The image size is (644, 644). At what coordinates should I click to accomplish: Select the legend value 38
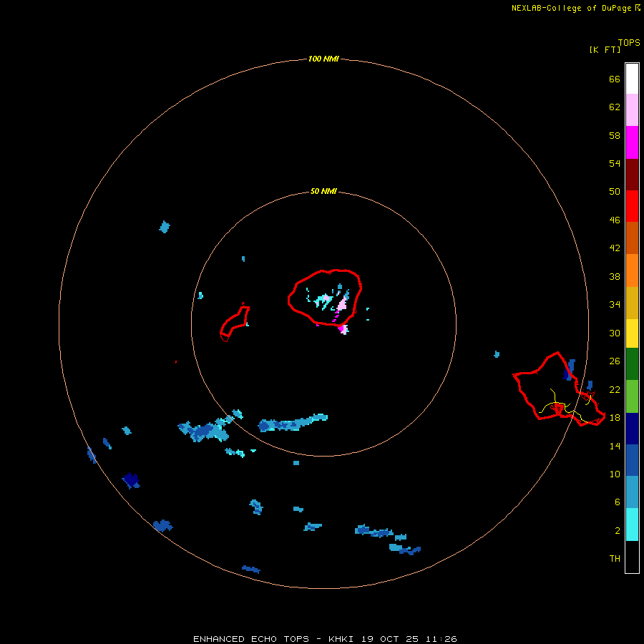pos(615,277)
